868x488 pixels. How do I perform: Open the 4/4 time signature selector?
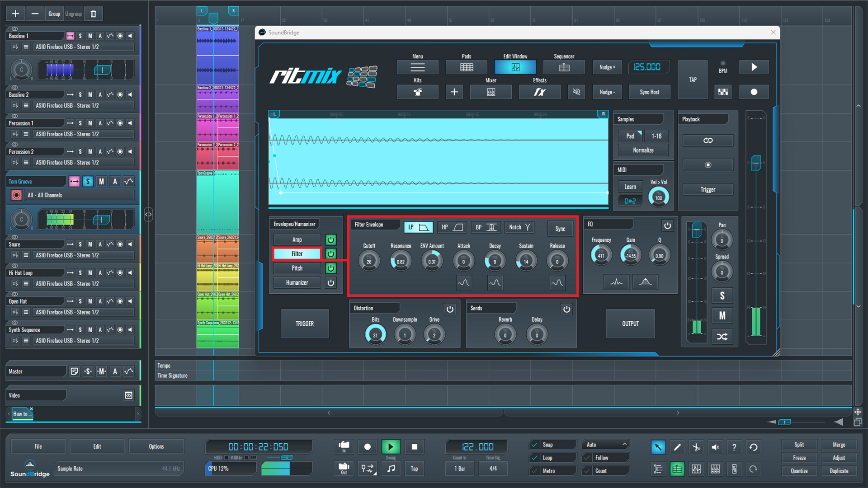click(493, 469)
